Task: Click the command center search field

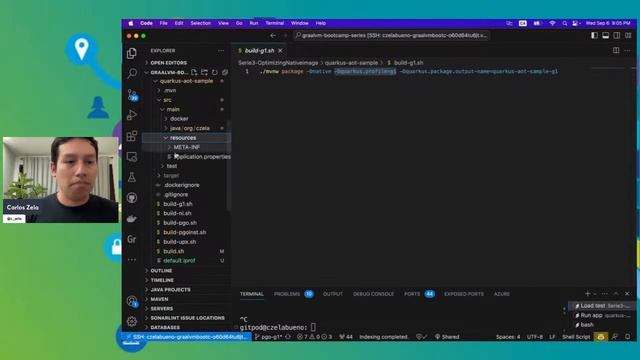Action: coord(391,36)
